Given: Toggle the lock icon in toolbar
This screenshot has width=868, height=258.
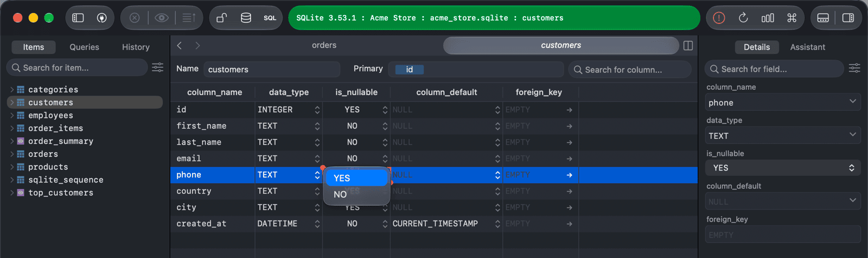Looking at the screenshot, I should 222,18.
